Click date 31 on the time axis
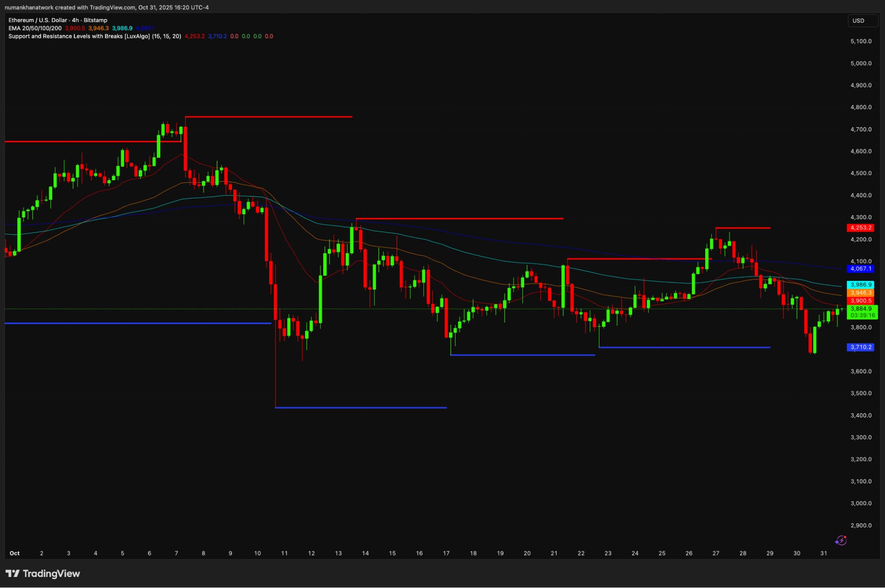 823,553
